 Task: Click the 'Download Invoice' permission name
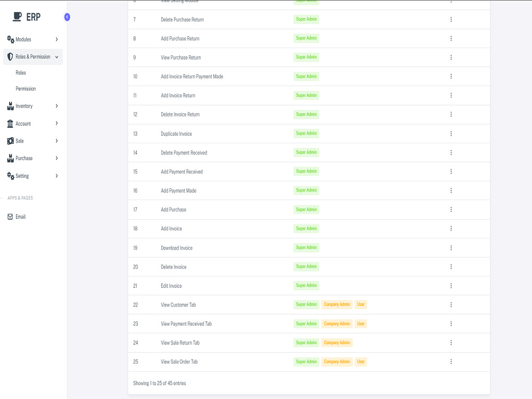[177, 248]
